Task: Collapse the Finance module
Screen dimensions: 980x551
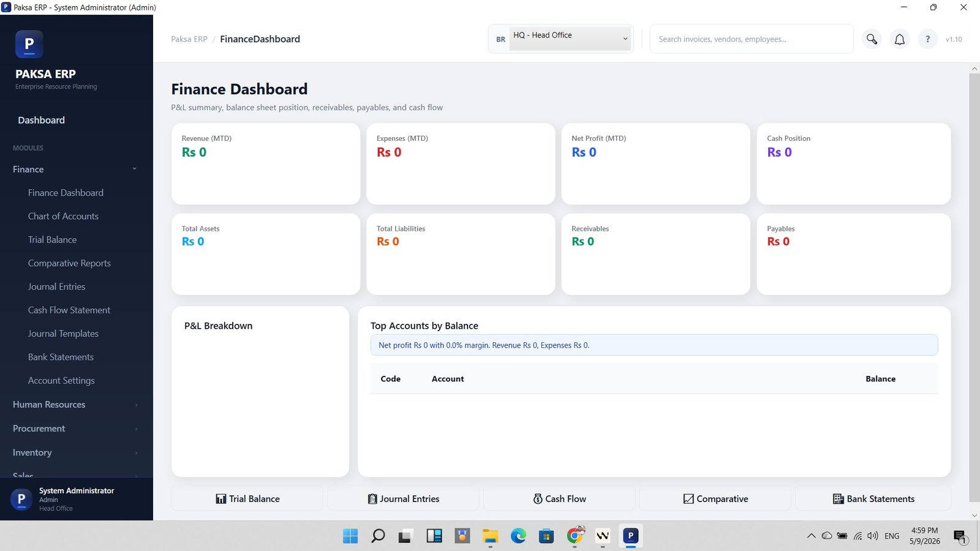Action: pyautogui.click(x=76, y=169)
